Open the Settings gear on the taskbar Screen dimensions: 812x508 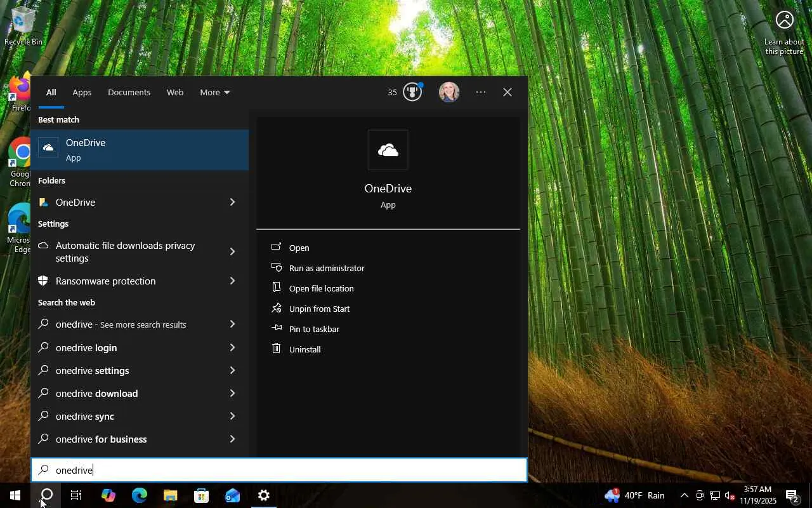click(264, 495)
